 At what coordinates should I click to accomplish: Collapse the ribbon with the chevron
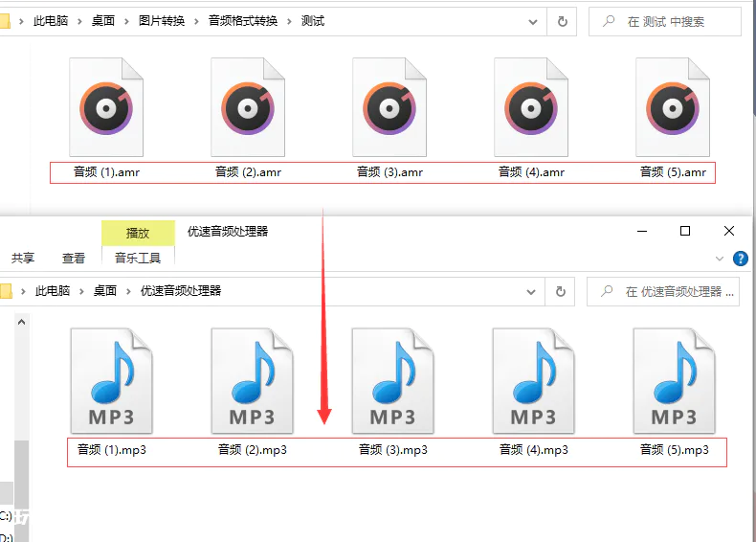click(720, 259)
